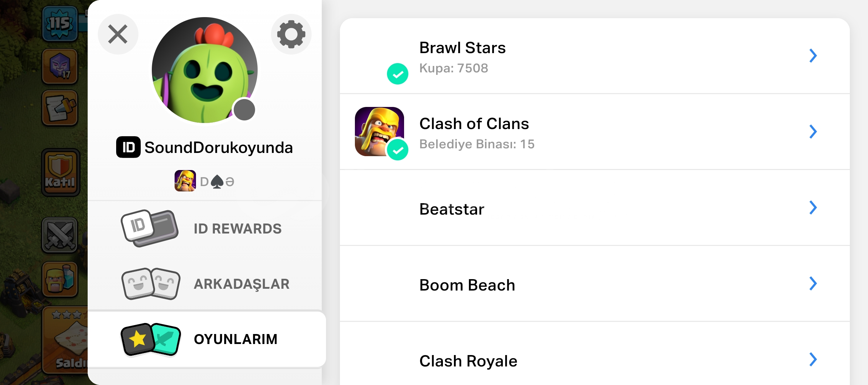
Task: Click the Brawl Stars green checkmark badge
Action: [398, 74]
